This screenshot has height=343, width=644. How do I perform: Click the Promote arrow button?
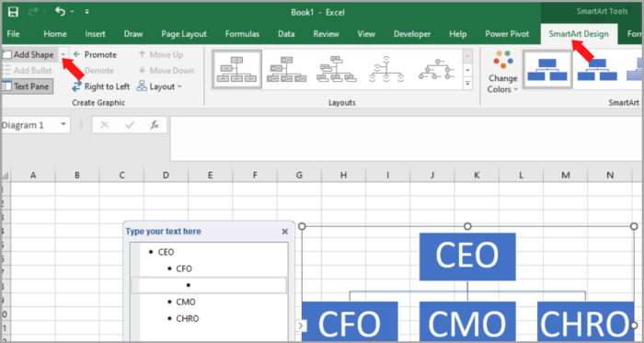point(95,54)
